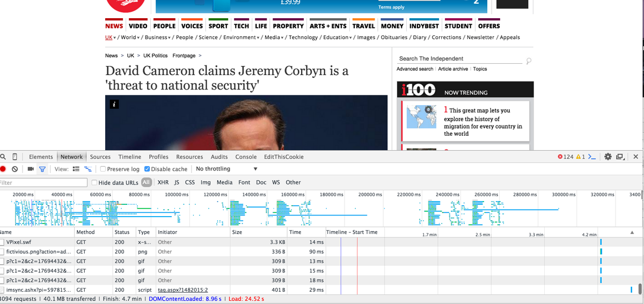
Task: Click the yellow warning count icon
Action: pyautogui.click(x=578, y=157)
